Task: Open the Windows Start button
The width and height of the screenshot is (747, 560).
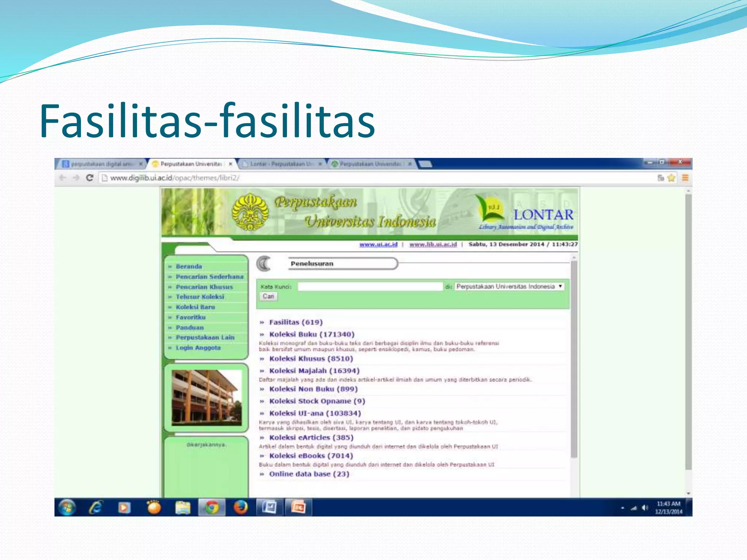Action: 67,507
